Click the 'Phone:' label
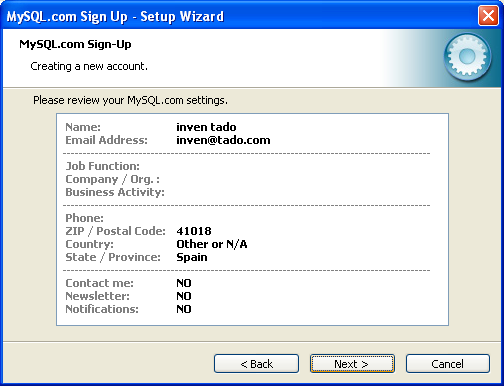Image resolution: width=504 pixels, height=386 pixels. coord(85,218)
